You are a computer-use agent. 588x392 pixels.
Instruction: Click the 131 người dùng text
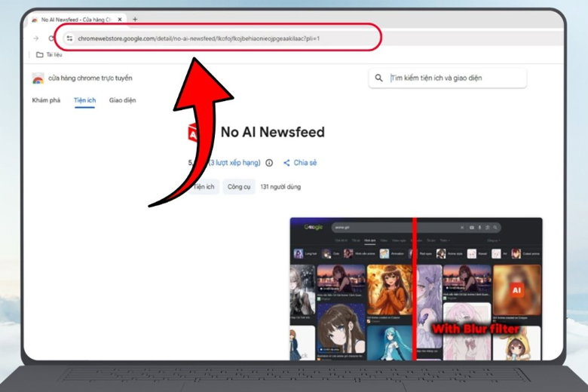point(280,186)
